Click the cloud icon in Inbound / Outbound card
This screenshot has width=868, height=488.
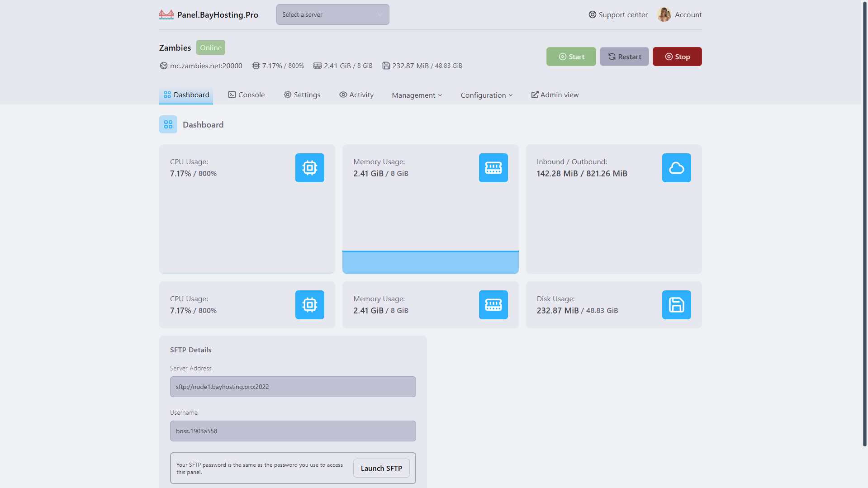point(677,168)
